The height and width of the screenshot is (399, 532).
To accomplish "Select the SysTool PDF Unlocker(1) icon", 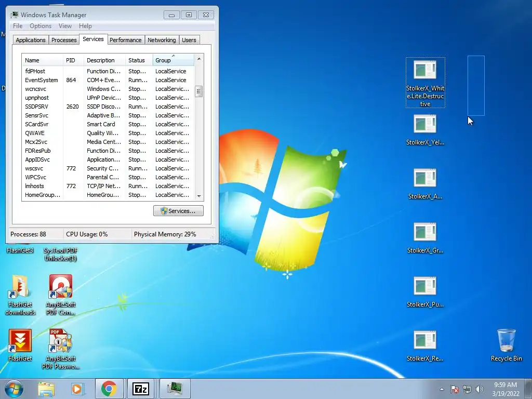I will [61, 254].
